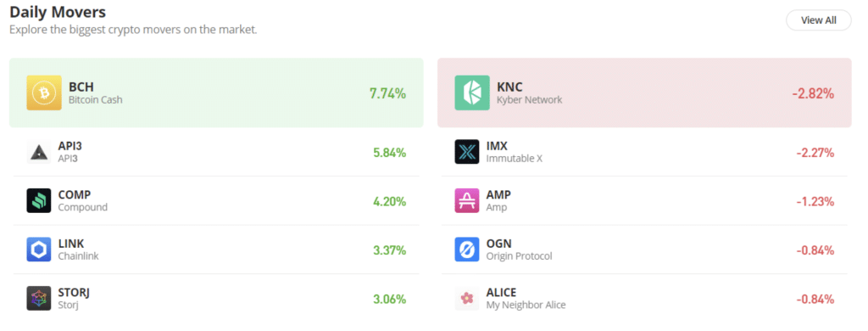Screen dimensions: 868x331
Task: Select the Storj icon
Action: tap(39, 298)
